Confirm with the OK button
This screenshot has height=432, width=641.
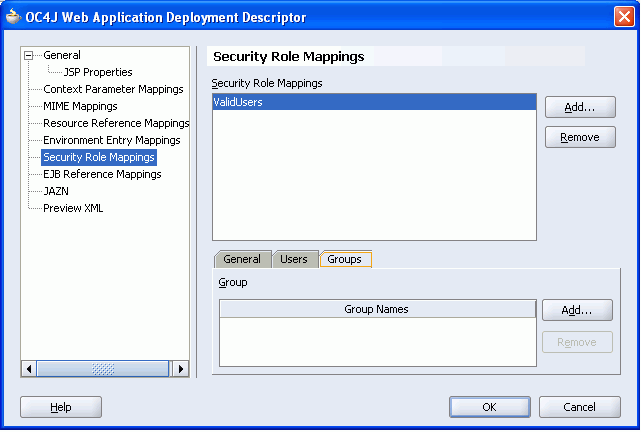pyautogui.click(x=490, y=407)
